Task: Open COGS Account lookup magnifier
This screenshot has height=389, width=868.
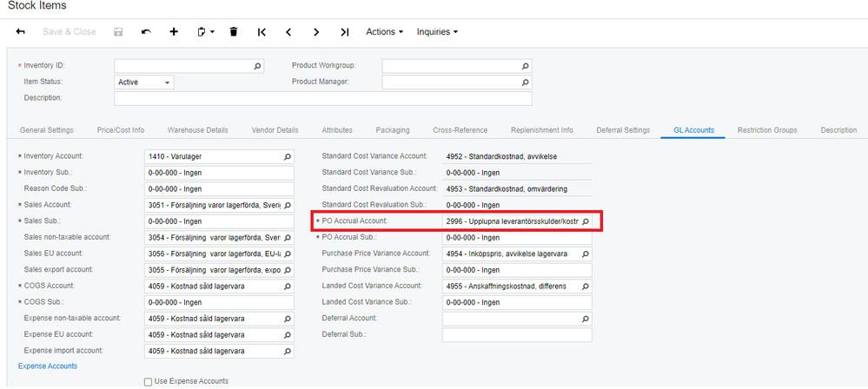Action: click(288, 286)
